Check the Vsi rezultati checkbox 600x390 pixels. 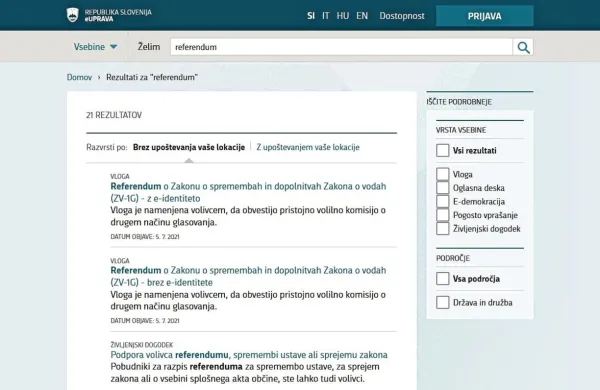(443, 150)
